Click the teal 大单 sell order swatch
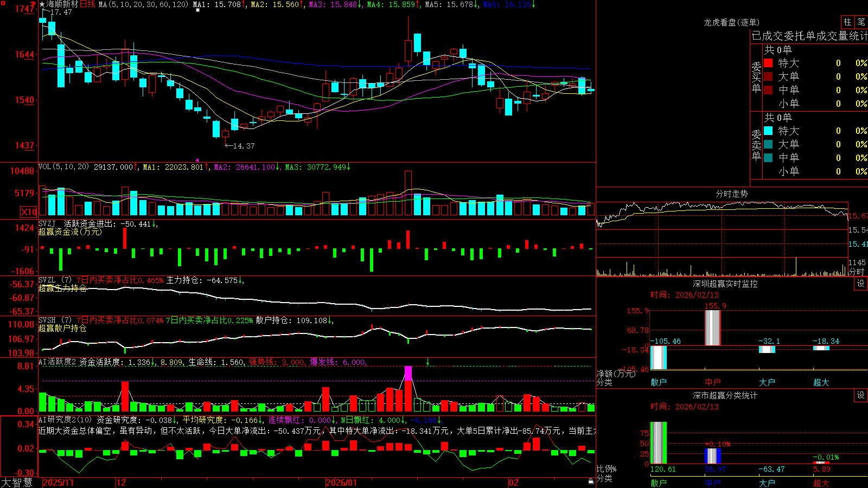Image resolution: width=868 pixels, height=488 pixels. pyautogui.click(x=768, y=144)
